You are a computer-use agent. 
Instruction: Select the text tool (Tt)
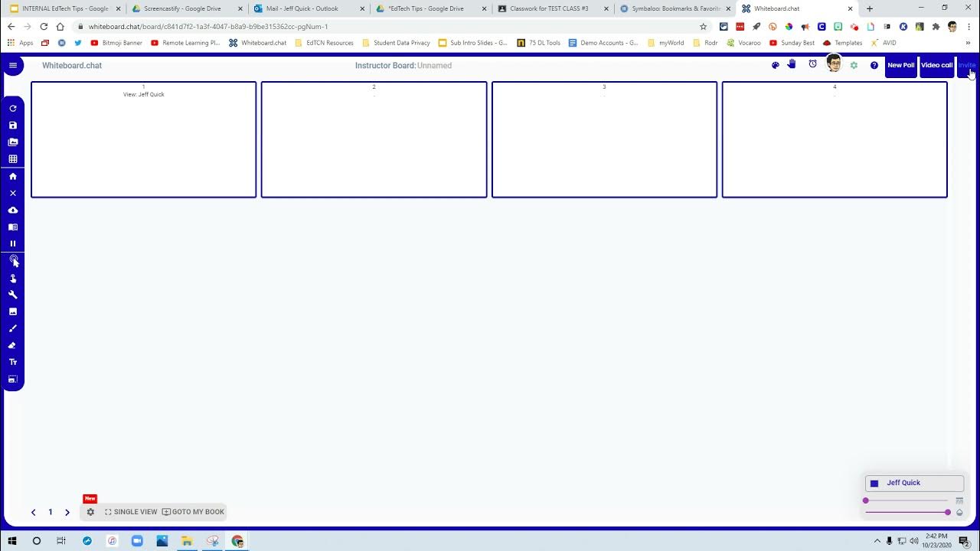(12, 362)
